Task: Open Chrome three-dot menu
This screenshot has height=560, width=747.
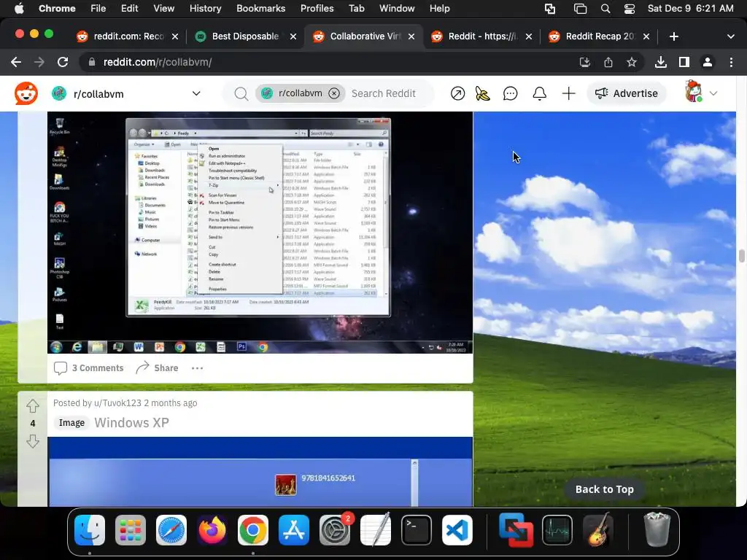Action: (x=731, y=62)
